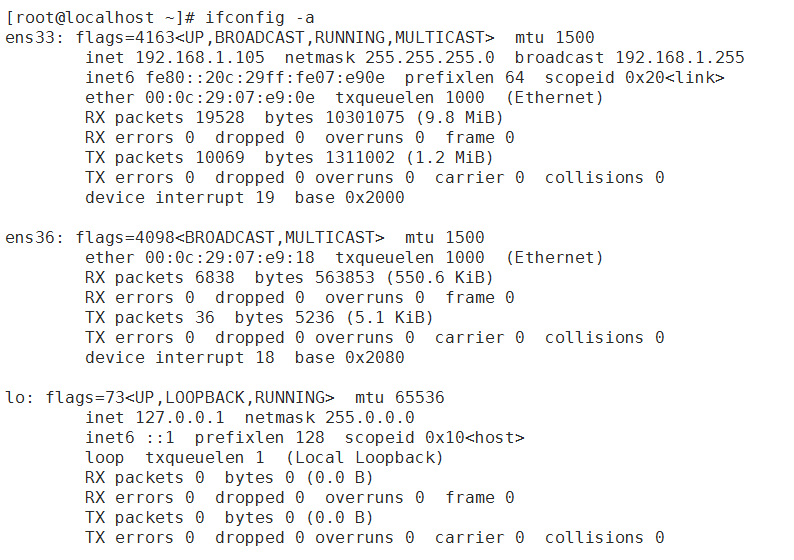Click the Local Loopback label
Screen dimensions: 794x560
coord(365,458)
